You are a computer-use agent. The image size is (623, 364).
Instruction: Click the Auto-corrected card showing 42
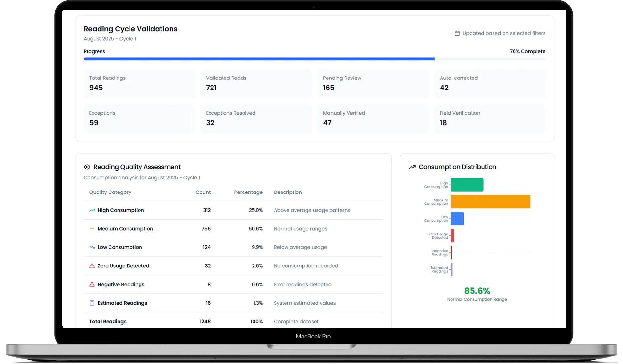click(490, 83)
